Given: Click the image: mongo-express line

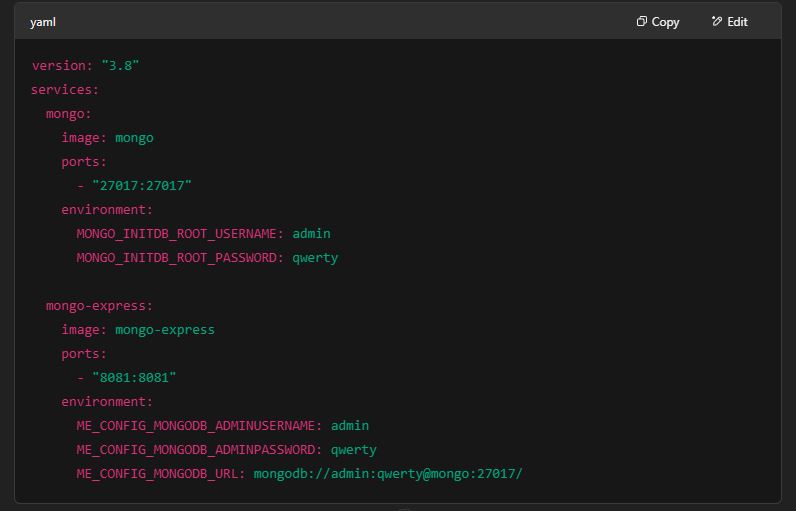Looking at the screenshot, I should (x=138, y=330).
